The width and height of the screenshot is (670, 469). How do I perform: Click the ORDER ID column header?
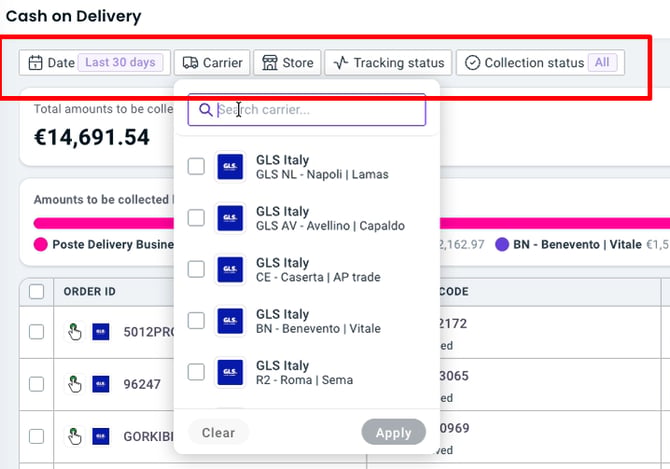click(90, 292)
